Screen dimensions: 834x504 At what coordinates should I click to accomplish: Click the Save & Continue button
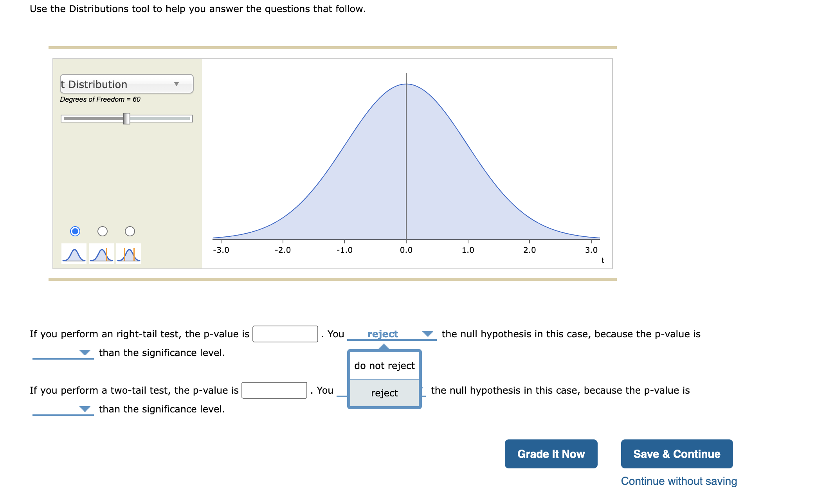677,454
